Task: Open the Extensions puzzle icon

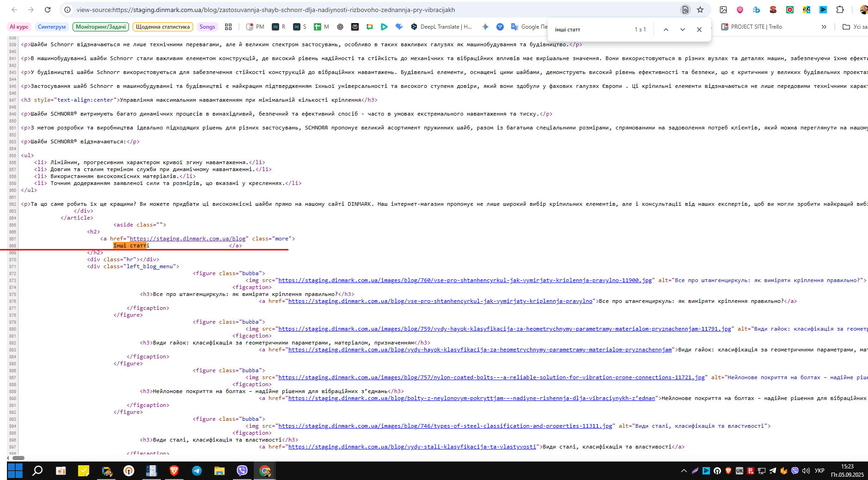Action: [x=840, y=10]
